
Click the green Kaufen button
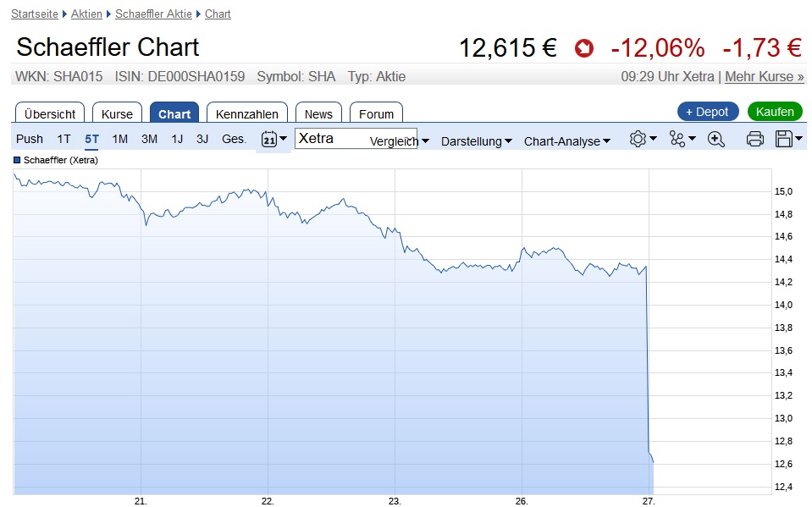774,112
